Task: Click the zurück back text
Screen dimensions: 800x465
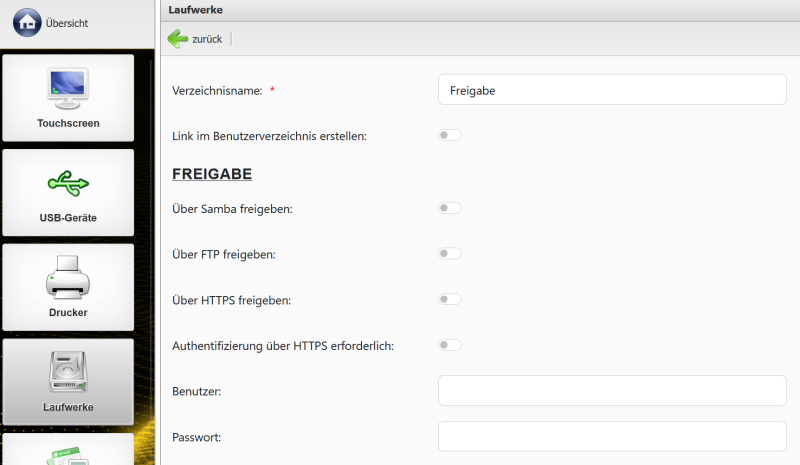Action: 207,39
